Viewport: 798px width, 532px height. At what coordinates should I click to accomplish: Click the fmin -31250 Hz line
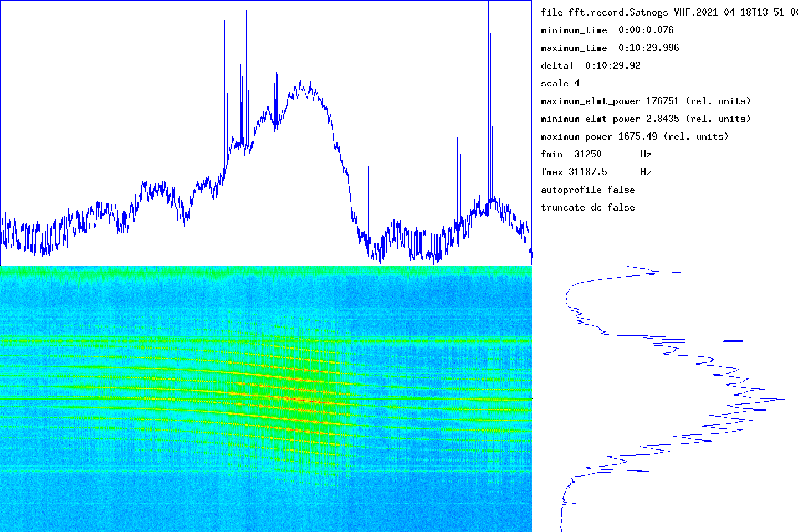[596, 154]
